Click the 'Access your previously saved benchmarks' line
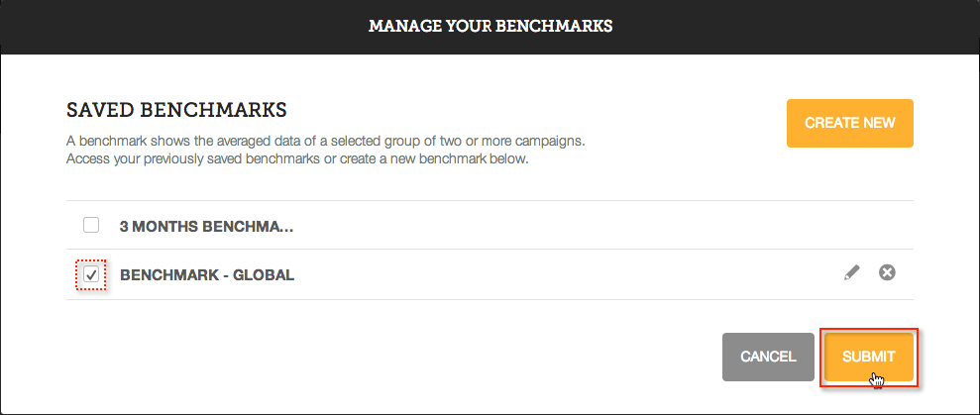Image resolution: width=980 pixels, height=415 pixels. (x=297, y=159)
